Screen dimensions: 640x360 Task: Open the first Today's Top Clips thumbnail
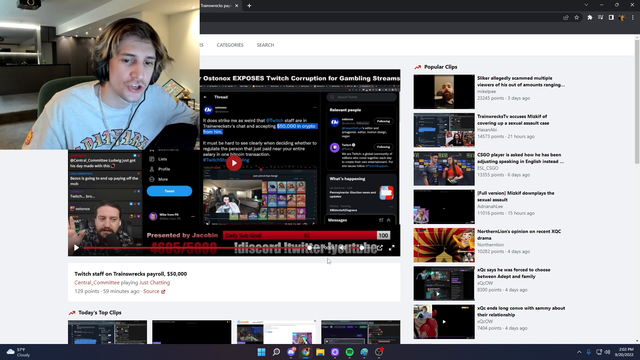click(107, 332)
